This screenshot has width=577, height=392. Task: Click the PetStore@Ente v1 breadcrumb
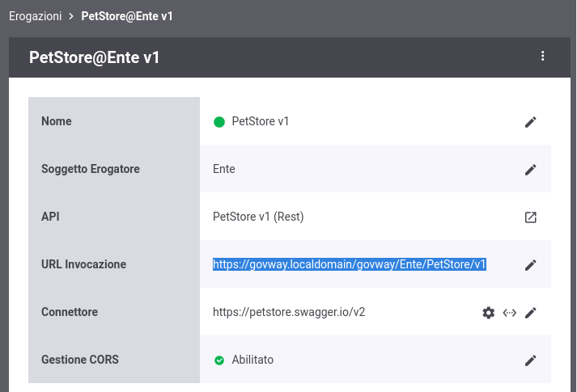127,16
